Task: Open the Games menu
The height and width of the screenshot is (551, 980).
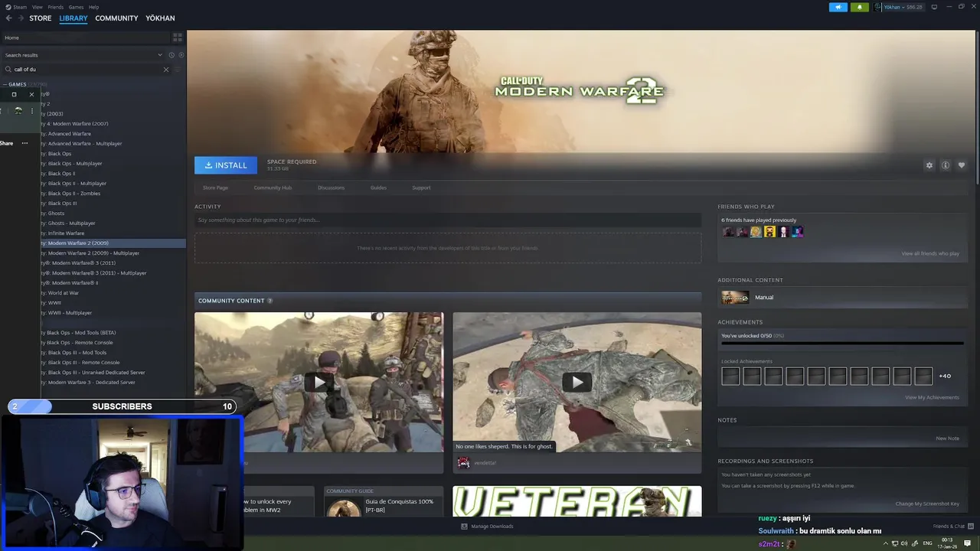Action: [x=76, y=7]
